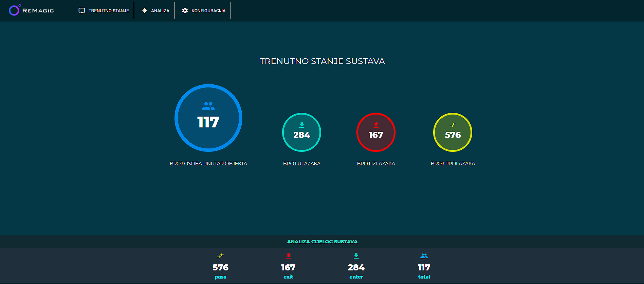The height and width of the screenshot is (284, 644).
Task: Click the red upload arrow above 167
Action: coord(376,125)
